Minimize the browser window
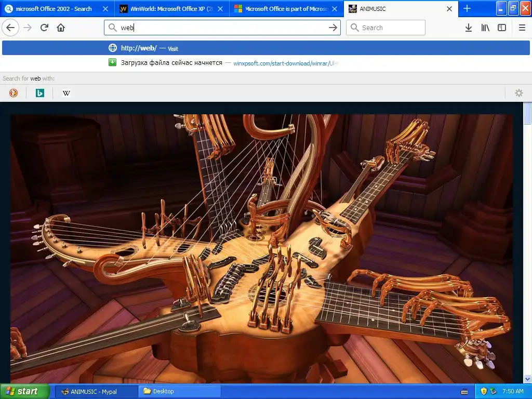Image resolution: width=532 pixels, height=399 pixels. point(501,8)
